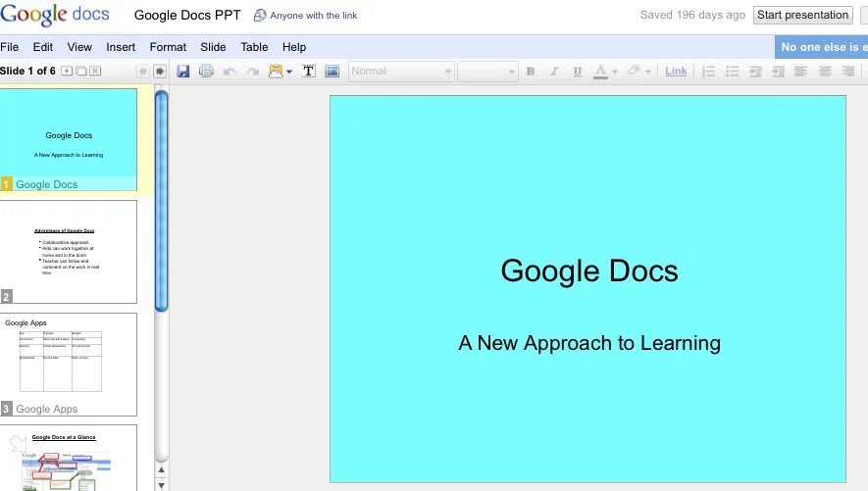Open the Slide menu

[213, 47]
